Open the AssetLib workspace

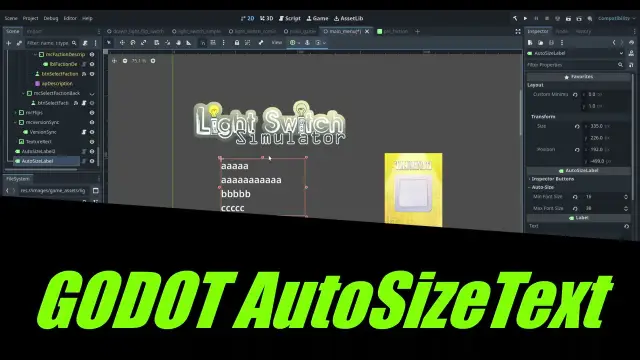[348, 18]
